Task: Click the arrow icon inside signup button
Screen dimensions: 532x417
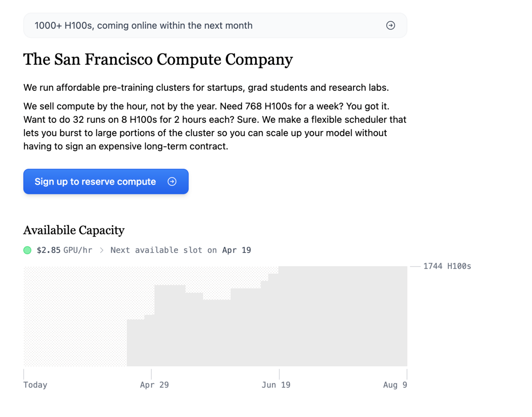Action: 172,182
